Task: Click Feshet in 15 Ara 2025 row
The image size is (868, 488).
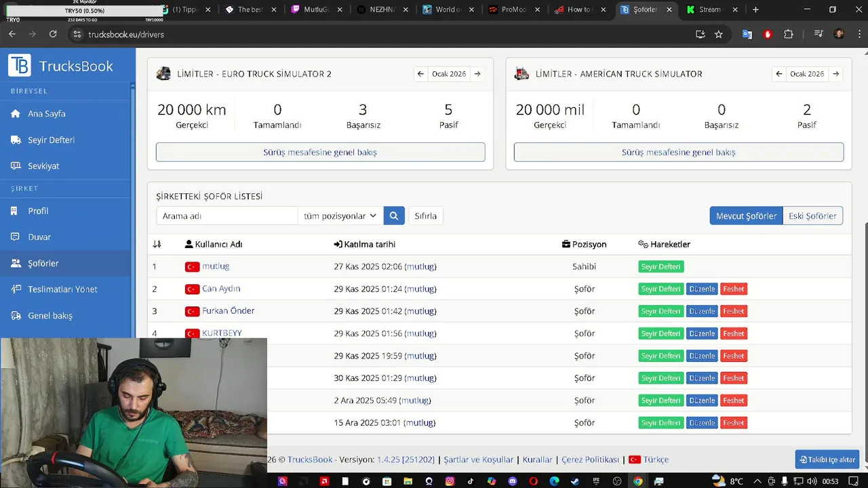Action: 734,423
